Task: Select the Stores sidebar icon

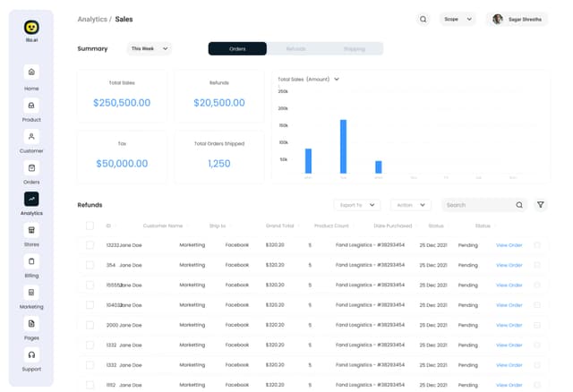Action: coord(31,230)
